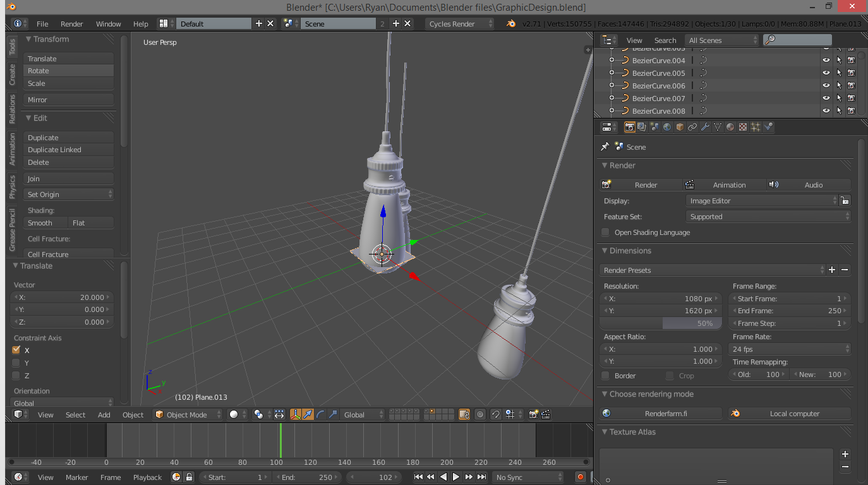Click the Animation render button
The image size is (868, 485).
point(724,185)
